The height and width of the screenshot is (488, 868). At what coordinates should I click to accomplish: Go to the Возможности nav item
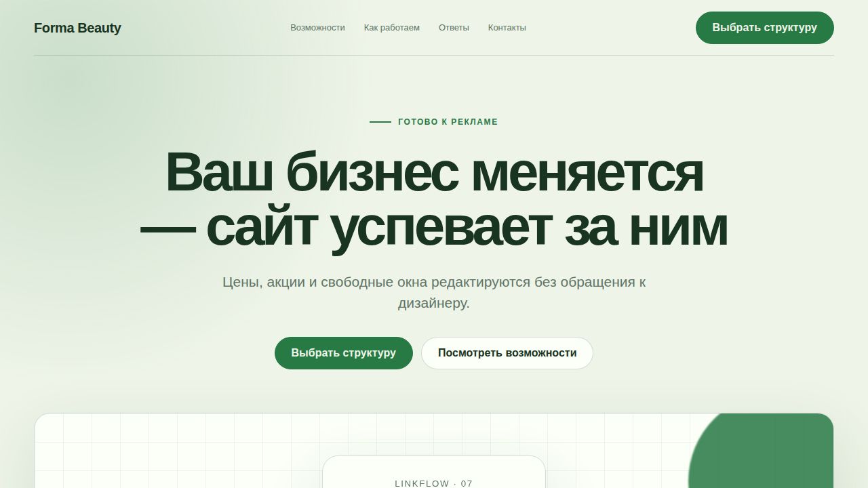pyautogui.click(x=317, y=28)
